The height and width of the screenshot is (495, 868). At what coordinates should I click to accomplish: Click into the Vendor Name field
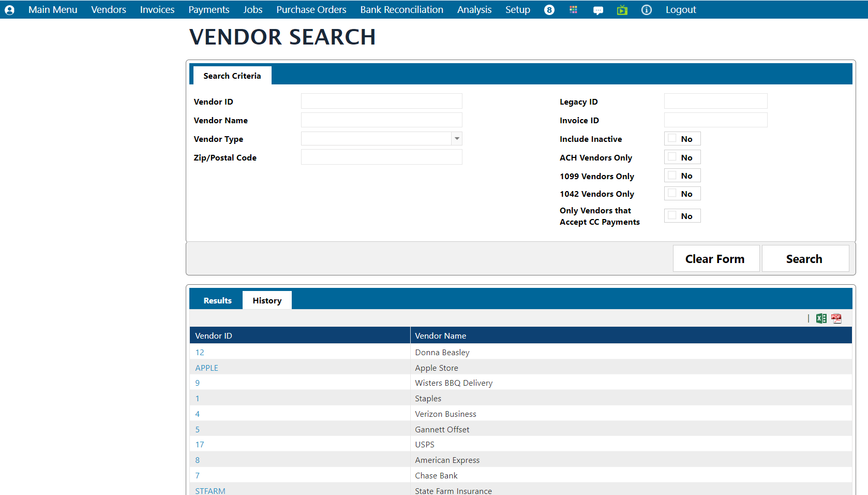(x=381, y=120)
